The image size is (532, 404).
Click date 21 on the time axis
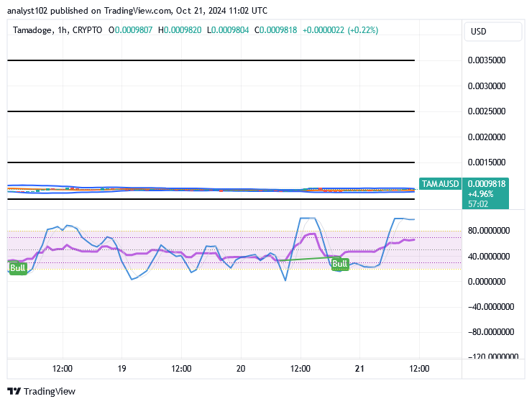pos(359,369)
